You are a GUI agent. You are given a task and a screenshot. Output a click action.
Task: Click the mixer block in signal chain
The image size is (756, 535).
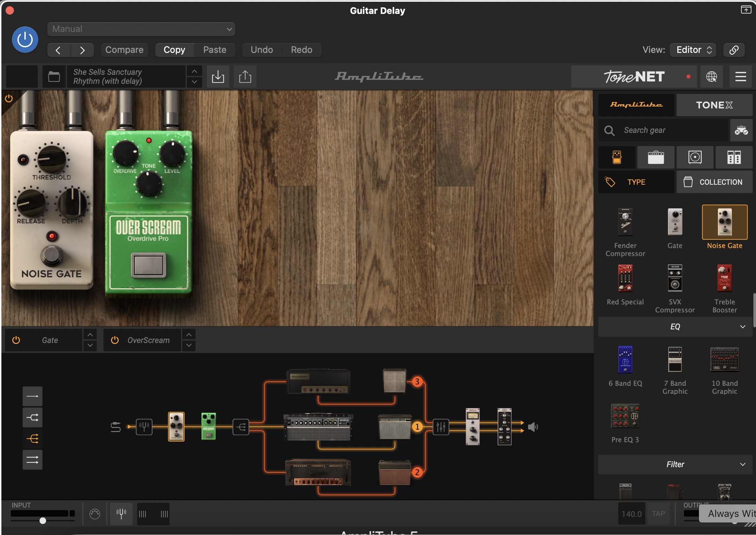coord(441,426)
